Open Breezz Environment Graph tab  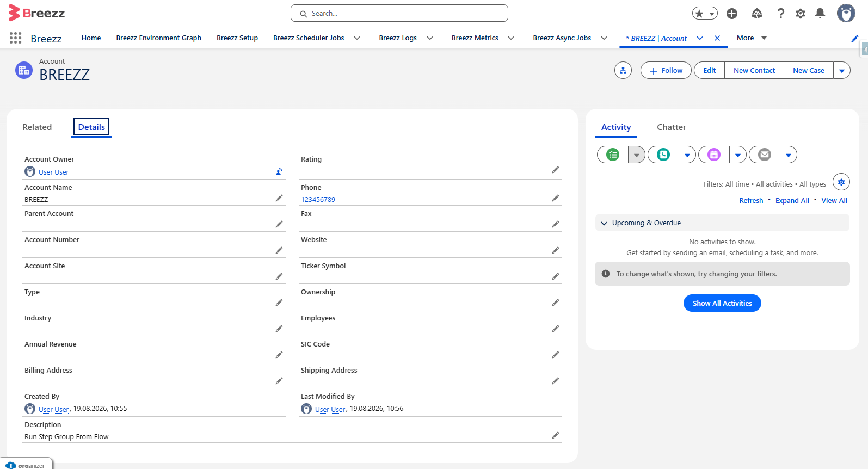click(x=159, y=38)
